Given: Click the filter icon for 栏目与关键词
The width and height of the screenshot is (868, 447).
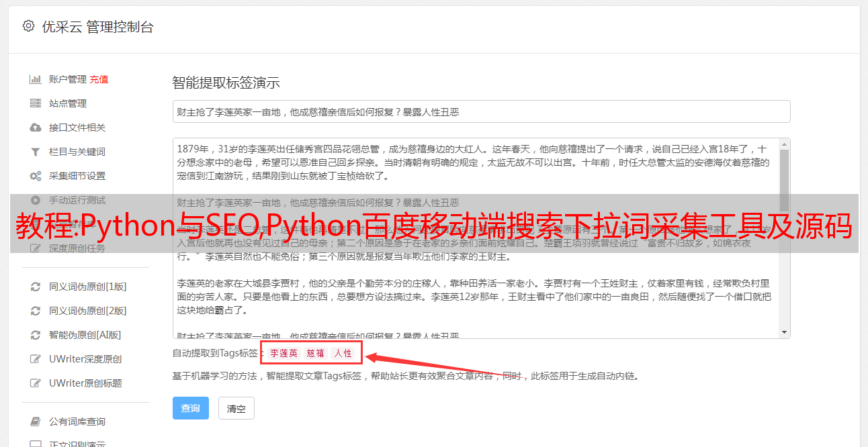Looking at the screenshot, I should point(36,152).
